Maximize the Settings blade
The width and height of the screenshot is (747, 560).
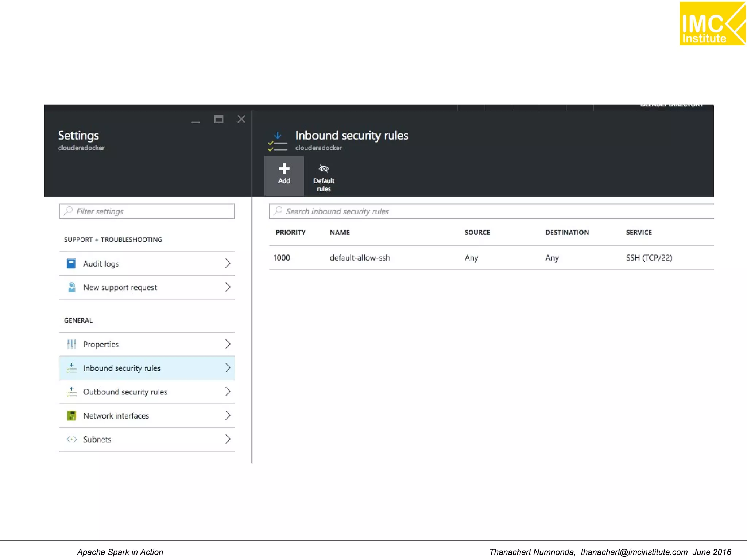coord(218,119)
